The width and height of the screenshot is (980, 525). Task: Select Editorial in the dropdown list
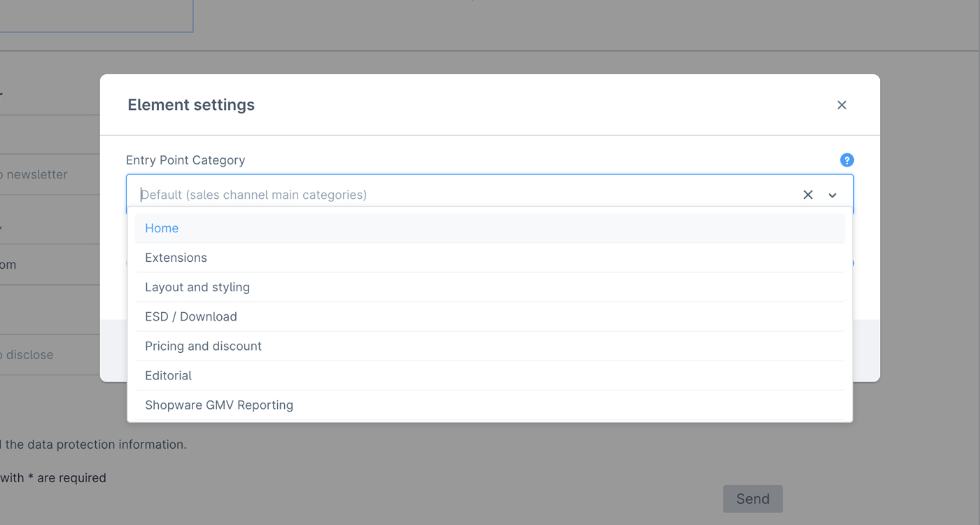coord(168,375)
